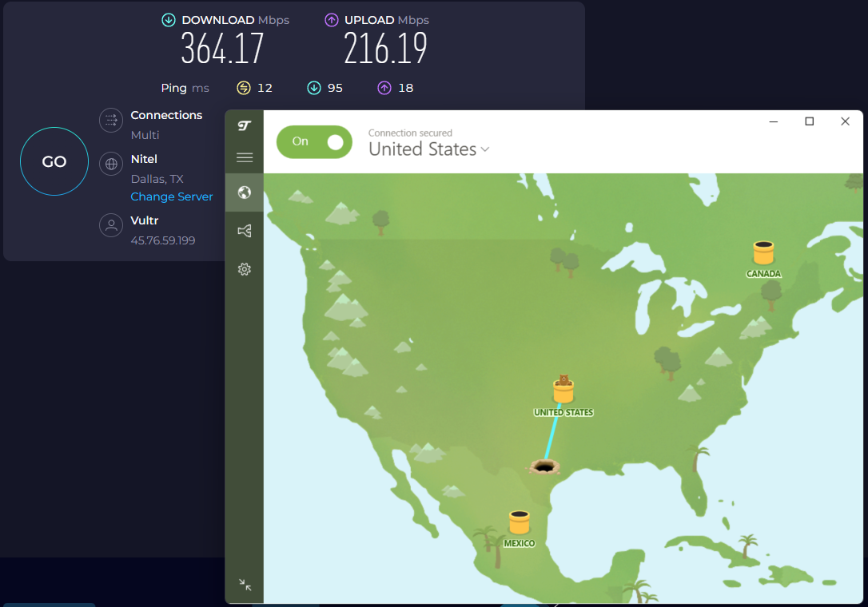Select the Mexico tunnel on map
Viewport: 868px width, 607px height.
520,522
